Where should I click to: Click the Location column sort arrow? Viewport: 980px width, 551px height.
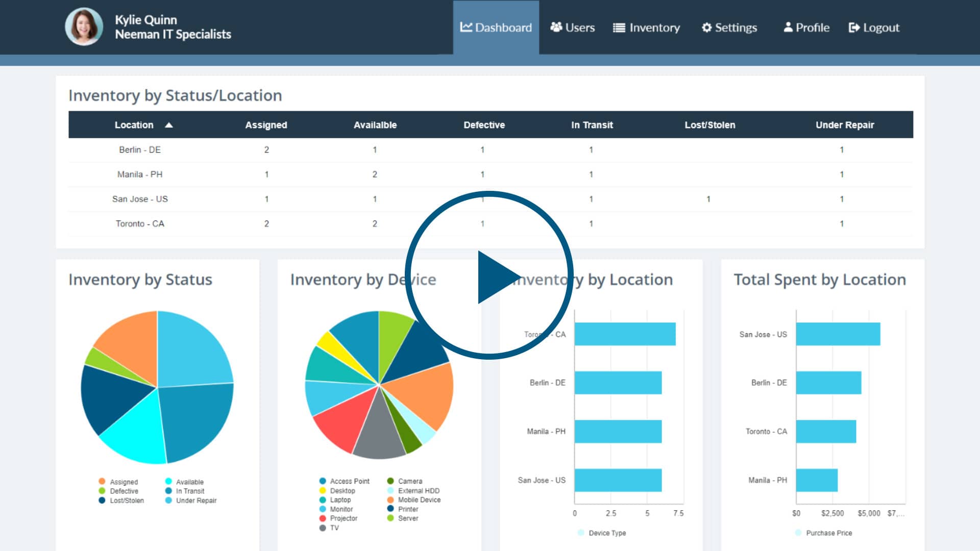(x=169, y=125)
